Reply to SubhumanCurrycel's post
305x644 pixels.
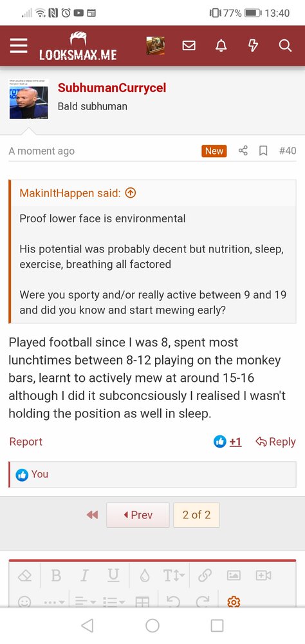pyautogui.click(x=275, y=442)
